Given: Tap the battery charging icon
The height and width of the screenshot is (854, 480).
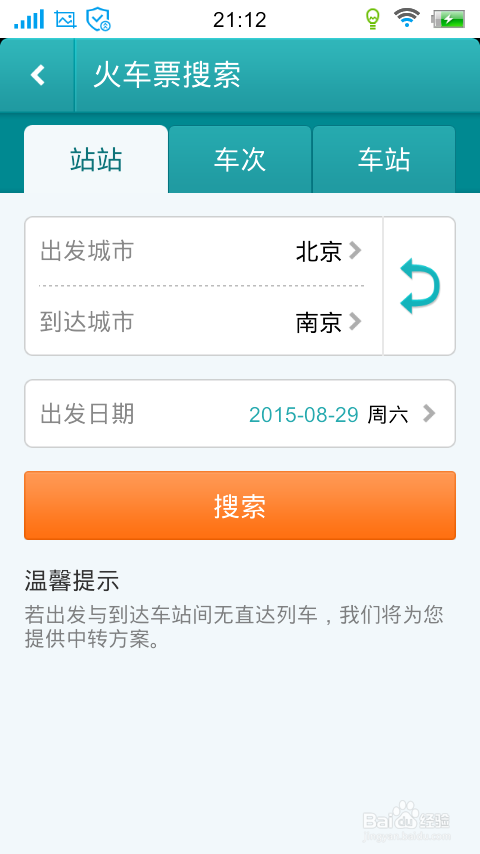Looking at the screenshot, I should 448,19.
